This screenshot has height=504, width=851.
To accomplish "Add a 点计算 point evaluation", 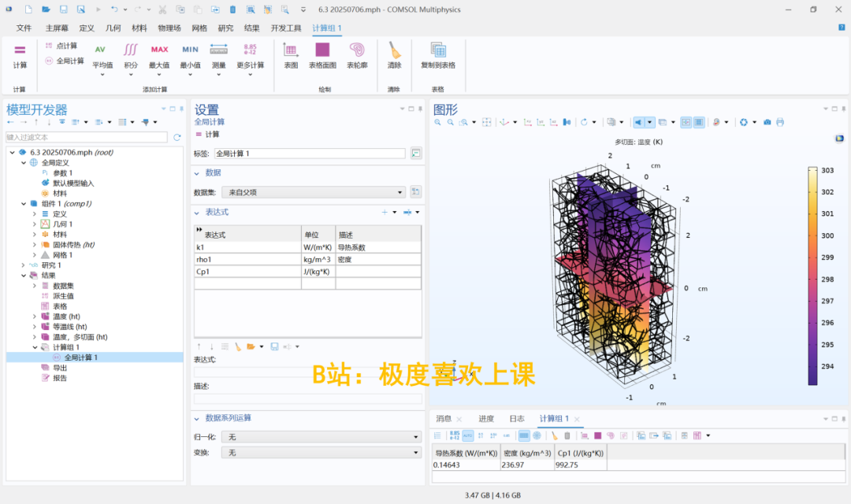I will pos(61,46).
